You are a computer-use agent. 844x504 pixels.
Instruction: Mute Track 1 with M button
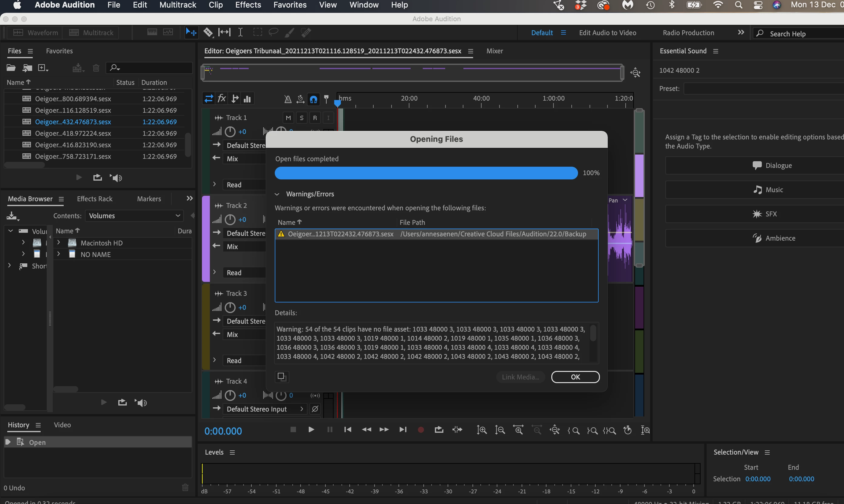click(x=288, y=118)
